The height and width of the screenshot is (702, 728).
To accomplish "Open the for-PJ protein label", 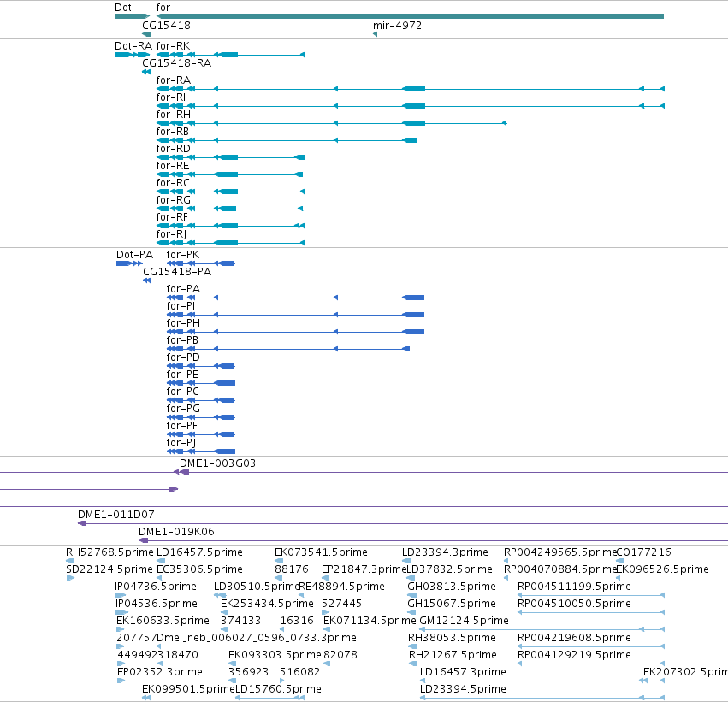I will (181, 443).
